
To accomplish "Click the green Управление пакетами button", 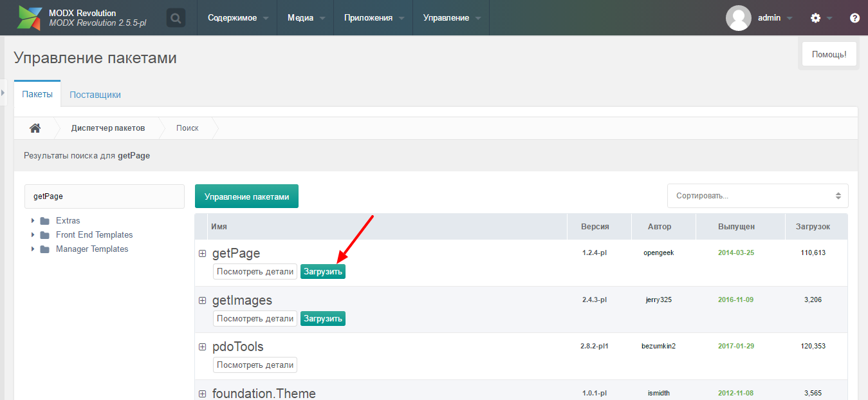I will 247,196.
